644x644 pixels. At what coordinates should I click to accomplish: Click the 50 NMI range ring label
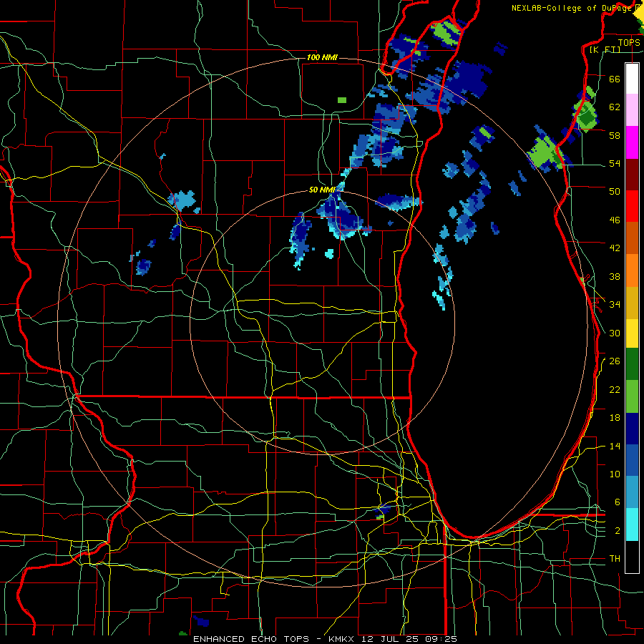coord(323,190)
